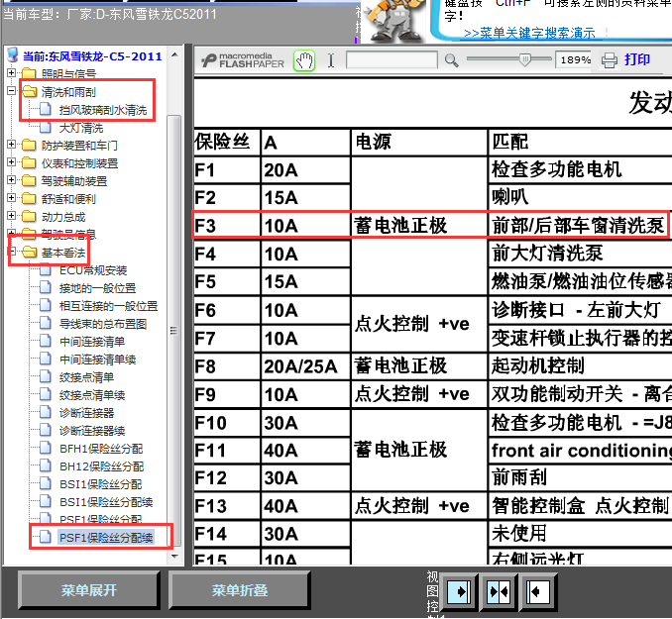Click the 匹配 column header
The image size is (672, 619).
click(x=580, y=142)
